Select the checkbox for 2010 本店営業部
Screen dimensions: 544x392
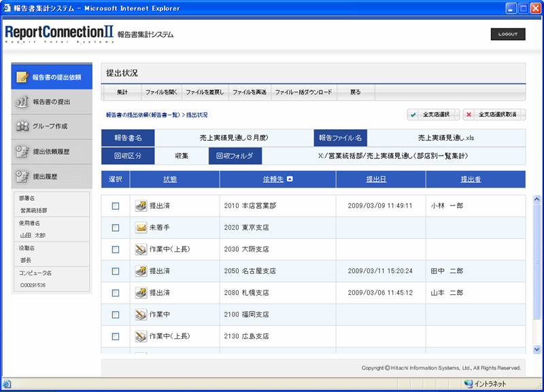click(116, 206)
